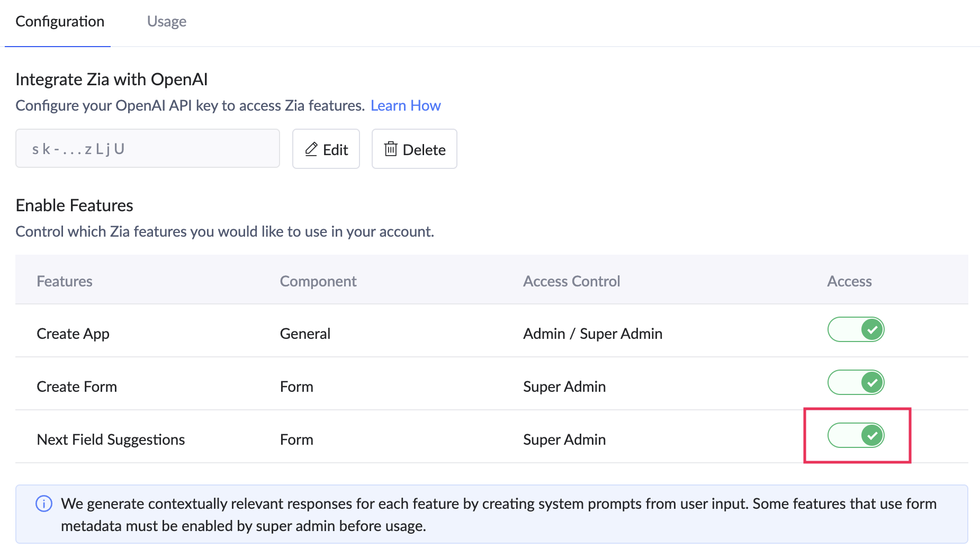Select the Next Field Suggestions row label
The width and height of the screenshot is (980, 557).
(x=111, y=439)
